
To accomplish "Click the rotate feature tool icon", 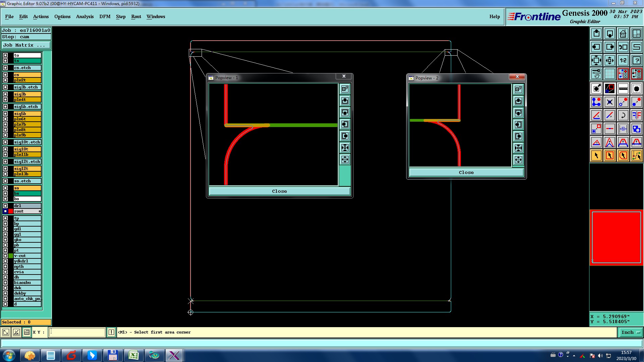I will point(623,115).
